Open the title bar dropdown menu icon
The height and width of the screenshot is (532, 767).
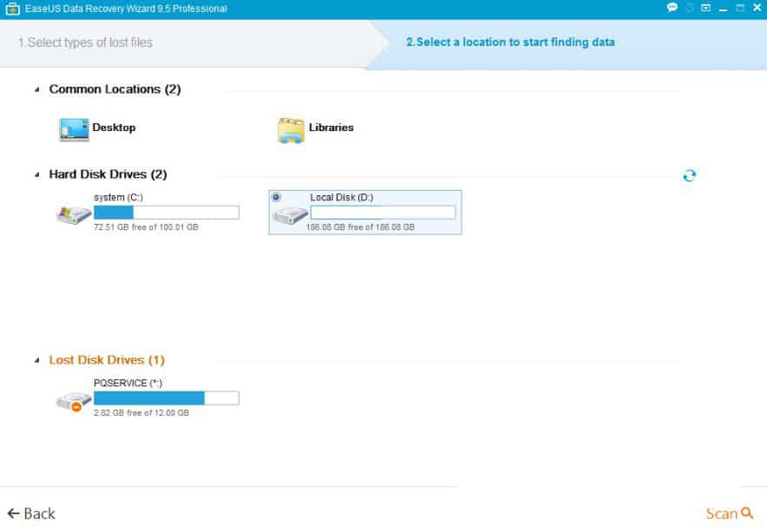(705, 7)
